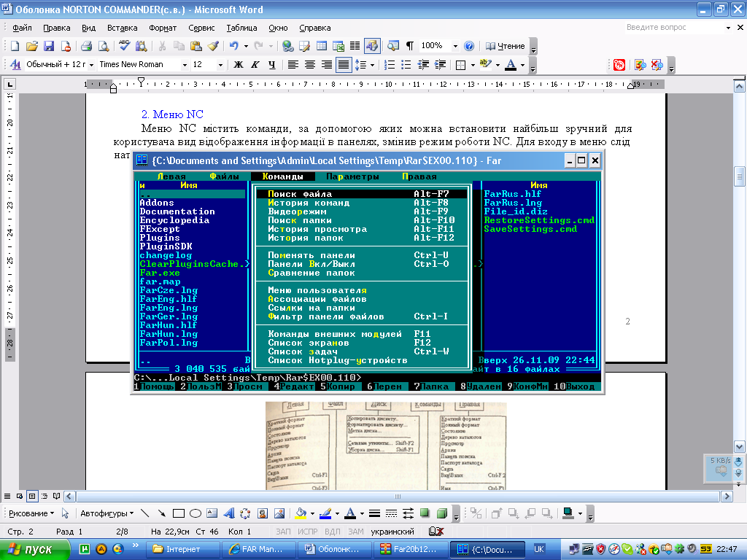Click the New document icon in Word toolbar
747x560 pixels.
click(15, 46)
